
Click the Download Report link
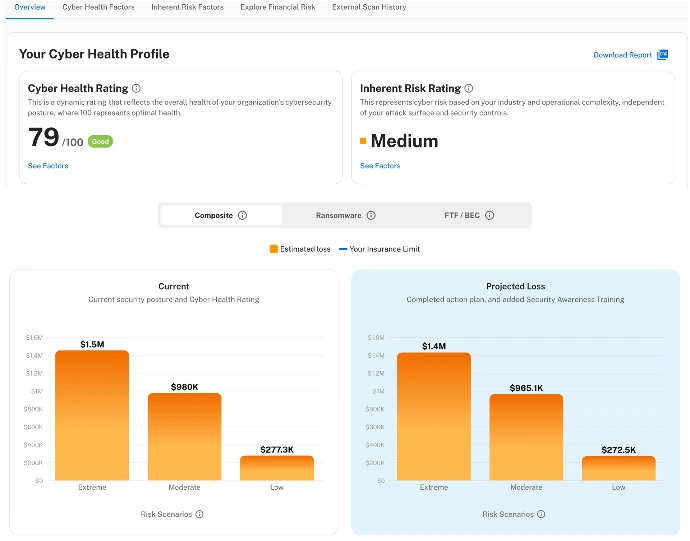pos(622,55)
